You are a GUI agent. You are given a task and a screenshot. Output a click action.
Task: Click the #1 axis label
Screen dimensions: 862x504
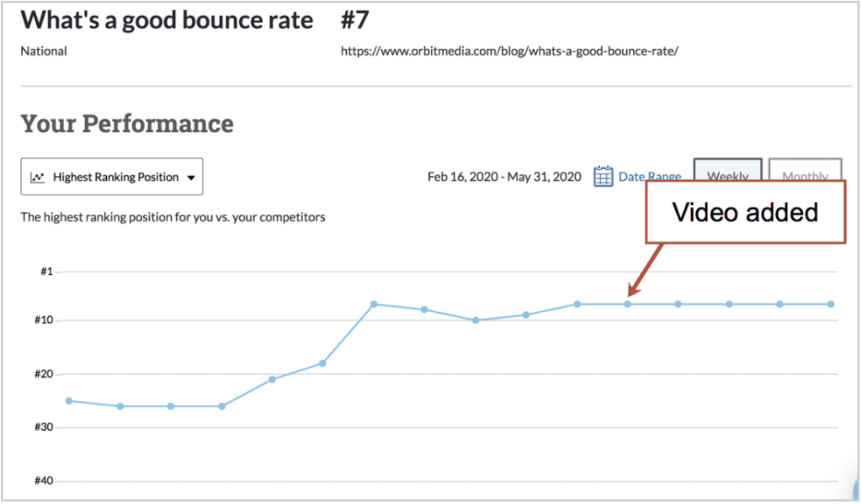click(47, 272)
